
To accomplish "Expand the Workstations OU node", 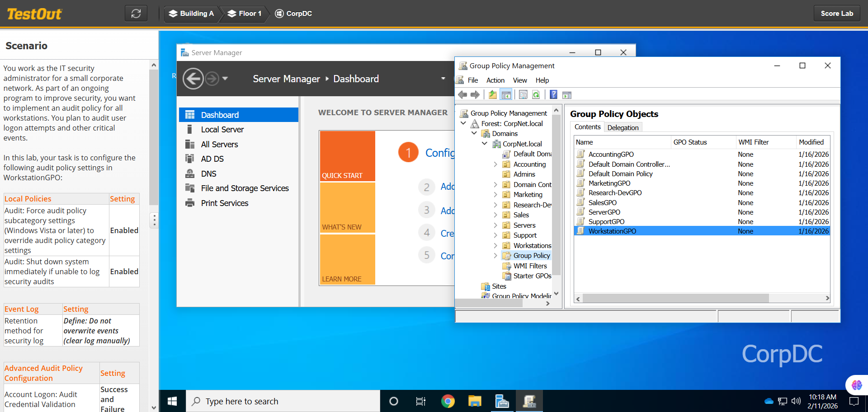I will 495,246.
